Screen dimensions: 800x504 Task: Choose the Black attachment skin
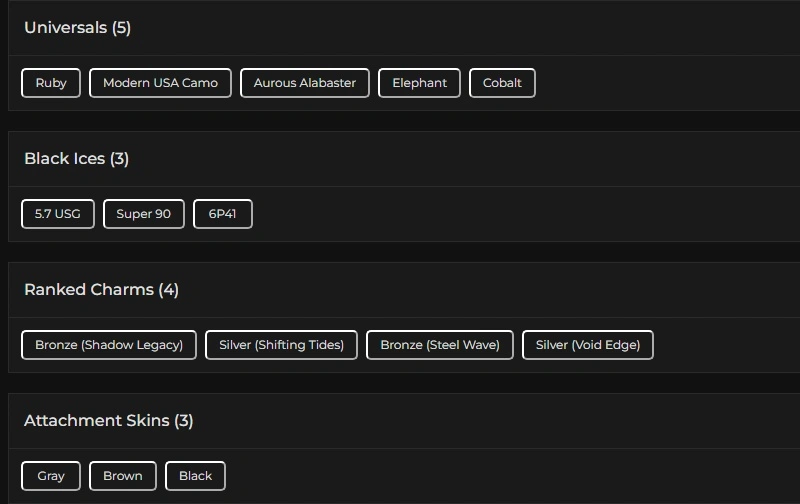coord(195,476)
